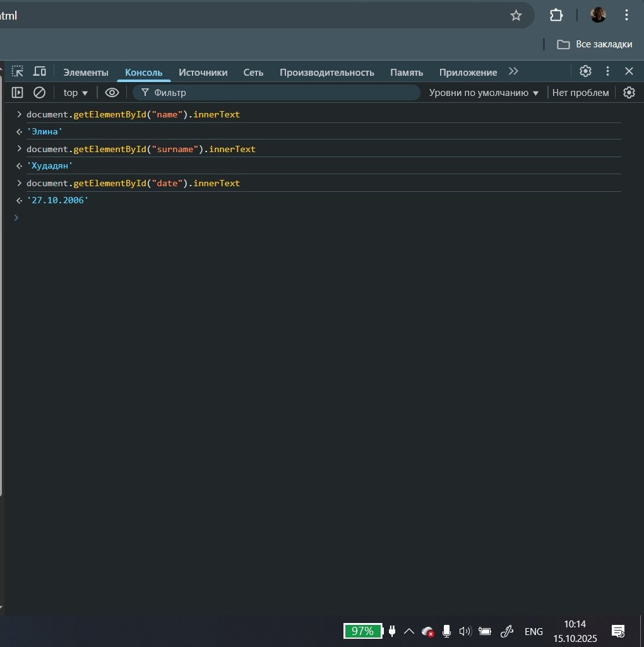Open console settings gear icon
Screen dimensions: 644x647
click(629, 93)
